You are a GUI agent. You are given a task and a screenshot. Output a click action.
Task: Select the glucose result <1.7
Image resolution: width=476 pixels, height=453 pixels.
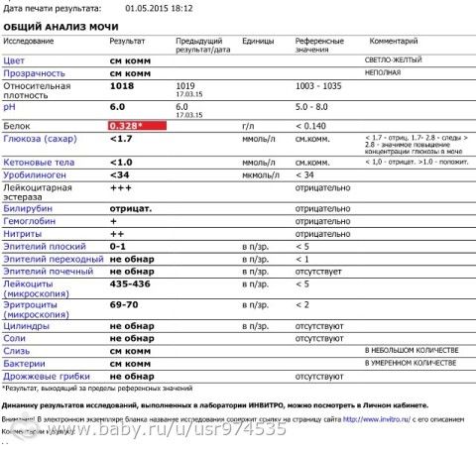[x=121, y=139]
